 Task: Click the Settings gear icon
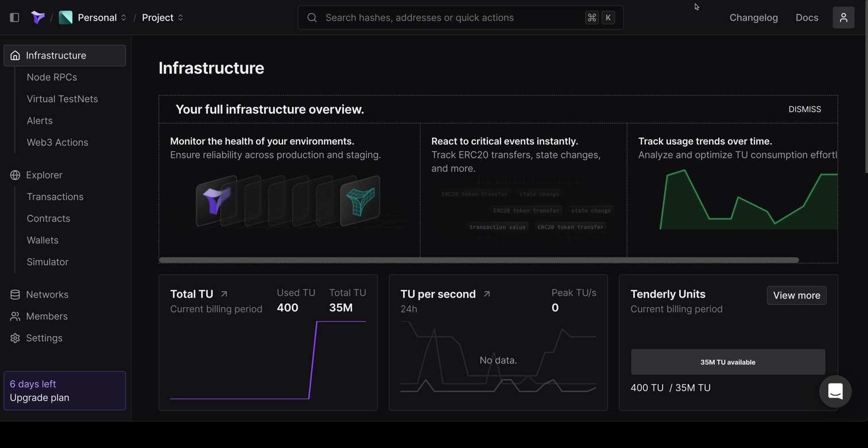pos(15,338)
